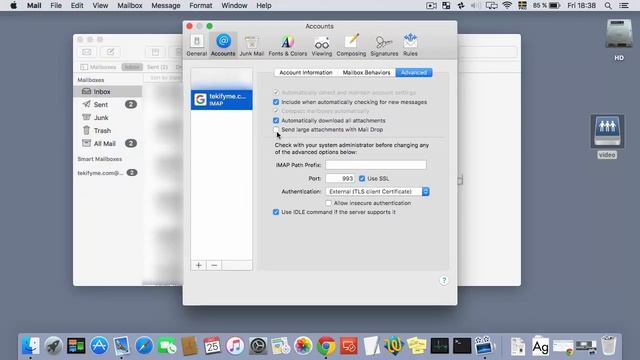Open Junk Mail preferences
The image size is (640, 360).
(x=251, y=45)
